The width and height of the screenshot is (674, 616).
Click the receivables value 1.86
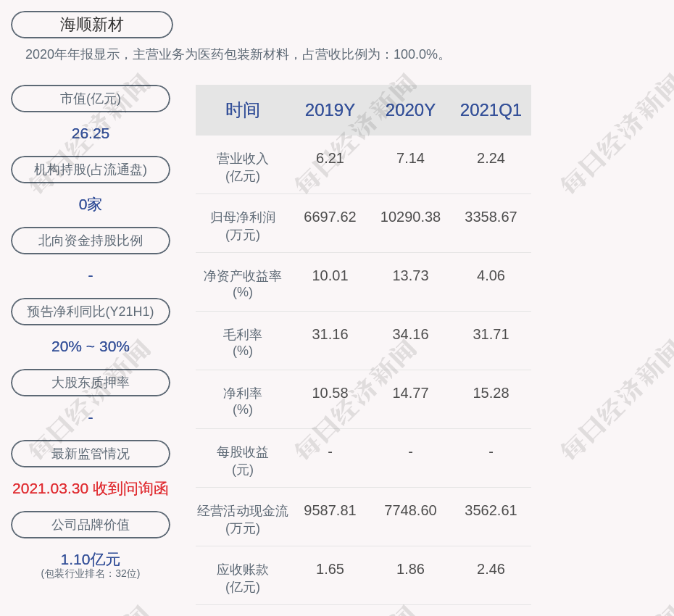coord(410,570)
